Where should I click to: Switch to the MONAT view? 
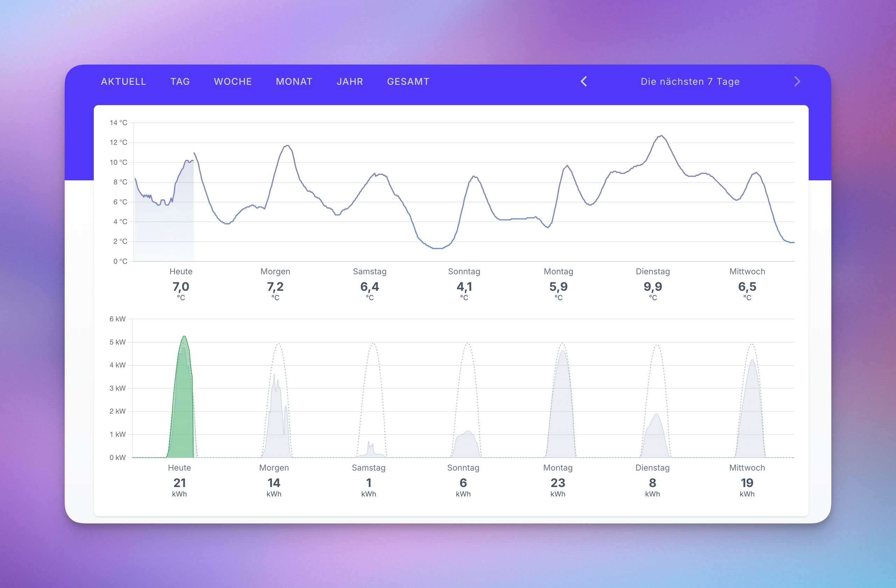[294, 82]
